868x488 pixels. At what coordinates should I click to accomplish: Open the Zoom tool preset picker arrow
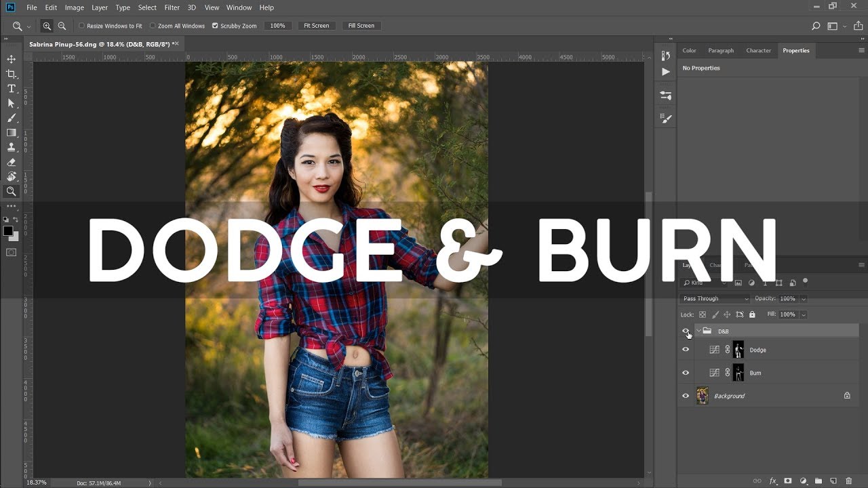pos(28,26)
